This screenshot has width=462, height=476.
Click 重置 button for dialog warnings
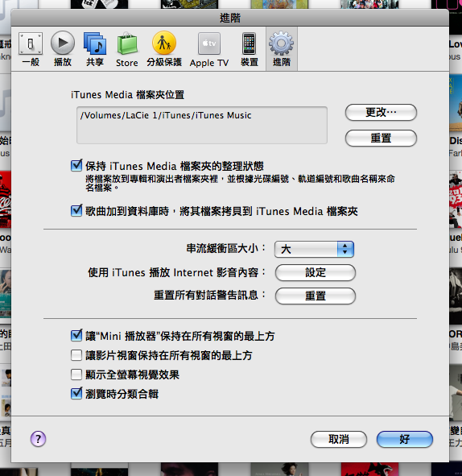tap(316, 296)
